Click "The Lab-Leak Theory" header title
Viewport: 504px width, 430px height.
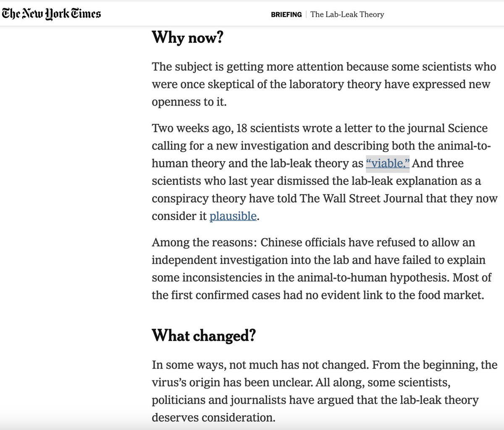(x=347, y=14)
